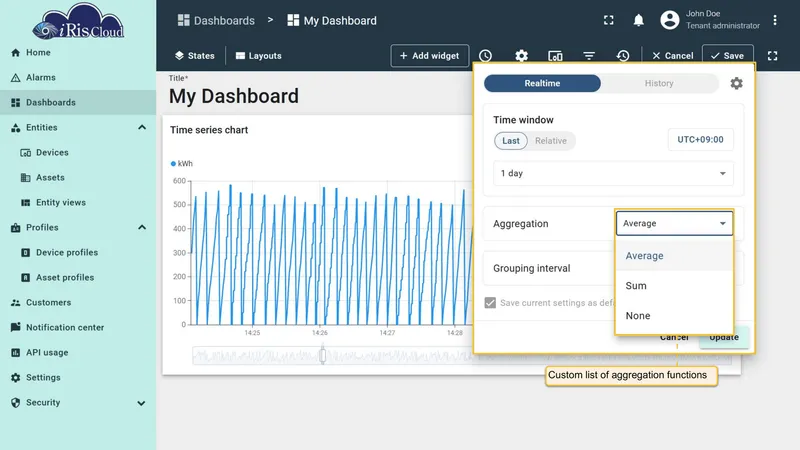Collapse the Entities section

pyautogui.click(x=142, y=128)
